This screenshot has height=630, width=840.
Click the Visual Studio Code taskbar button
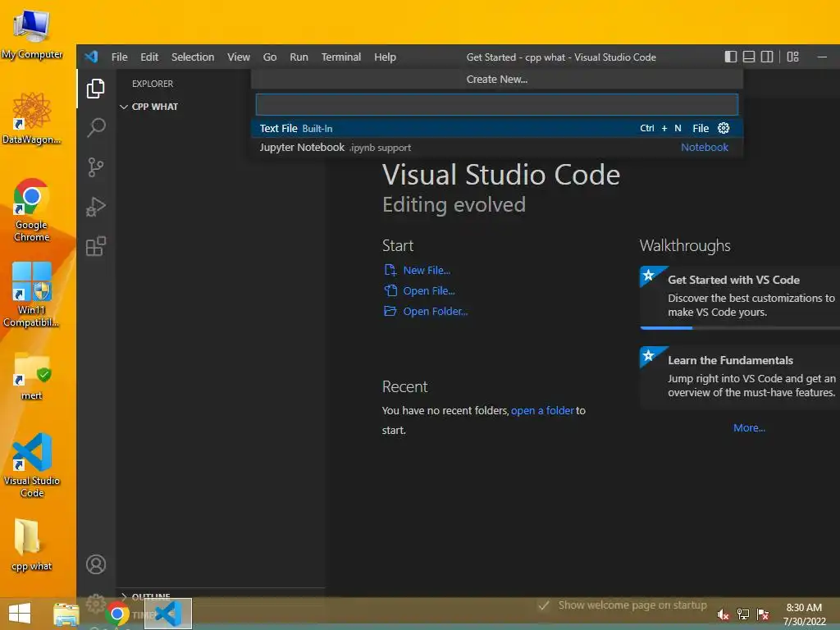[168, 614]
